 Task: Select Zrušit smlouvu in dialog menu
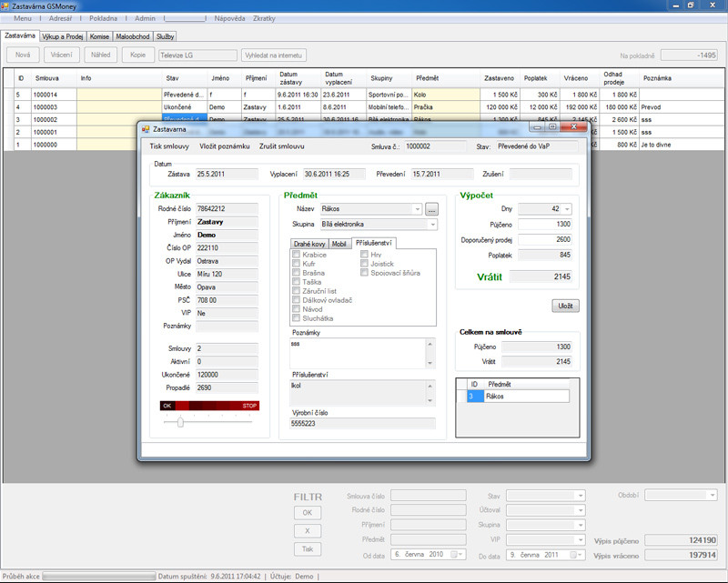pyautogui.click(x=282, y=146)
